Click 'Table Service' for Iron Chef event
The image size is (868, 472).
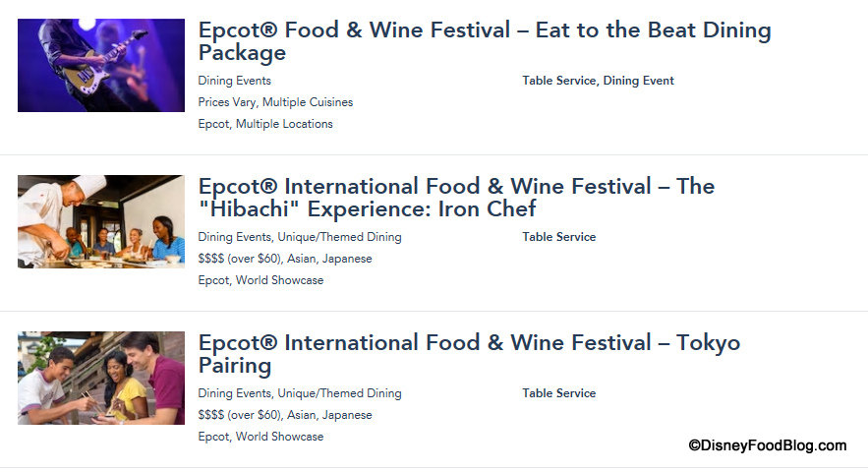pyautogui.click(x=558, y=237)
